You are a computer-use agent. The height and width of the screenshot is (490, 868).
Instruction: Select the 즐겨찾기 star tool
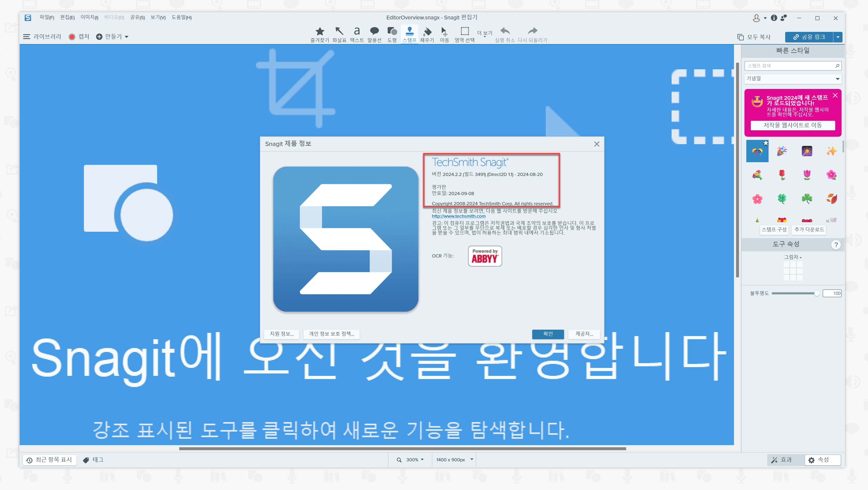coord(319,35)
